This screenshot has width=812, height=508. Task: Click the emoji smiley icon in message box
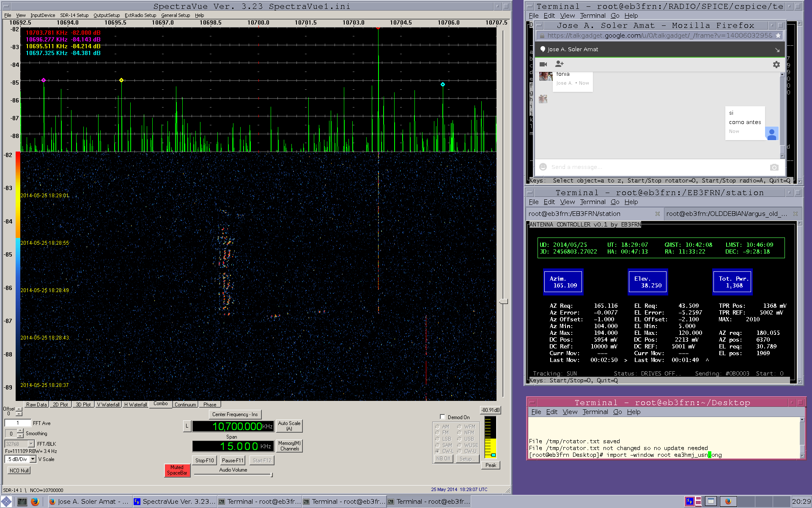[543, 167]
